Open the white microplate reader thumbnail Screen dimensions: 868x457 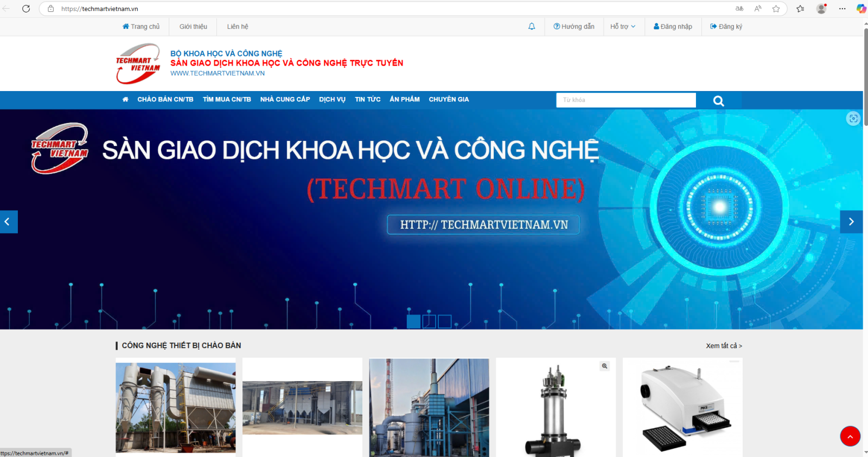682,409
